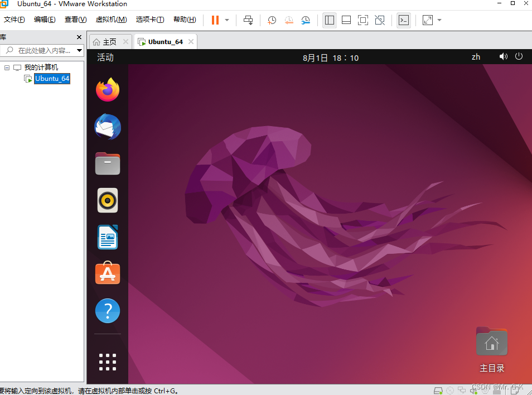Launch Firefox from the Ubuntu dock
The width and height of the screenshot is (532, 395).
pyautogui.click(x=108, y=90)
